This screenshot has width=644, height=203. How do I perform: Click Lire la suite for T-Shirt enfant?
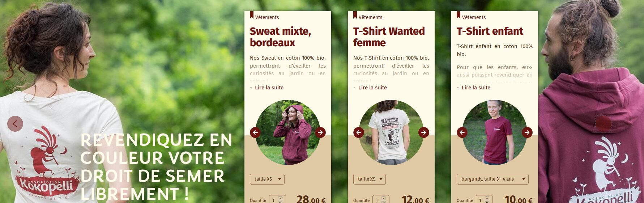pyautogui.click(x=476, y=88)
